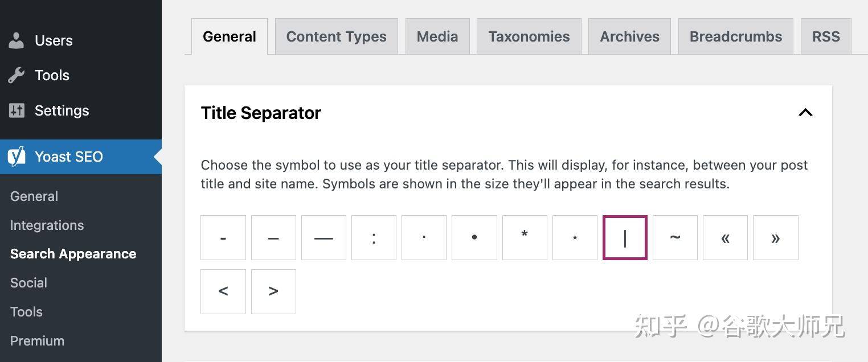Select the hyphen separator option

[x=223, y=237]
